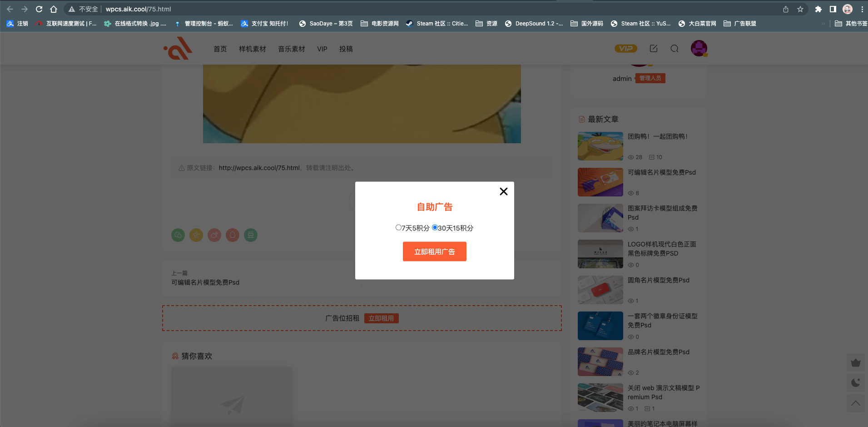Open the VIP nav menu item
Viewport: 868px width, 427px height.
point(322,49)
